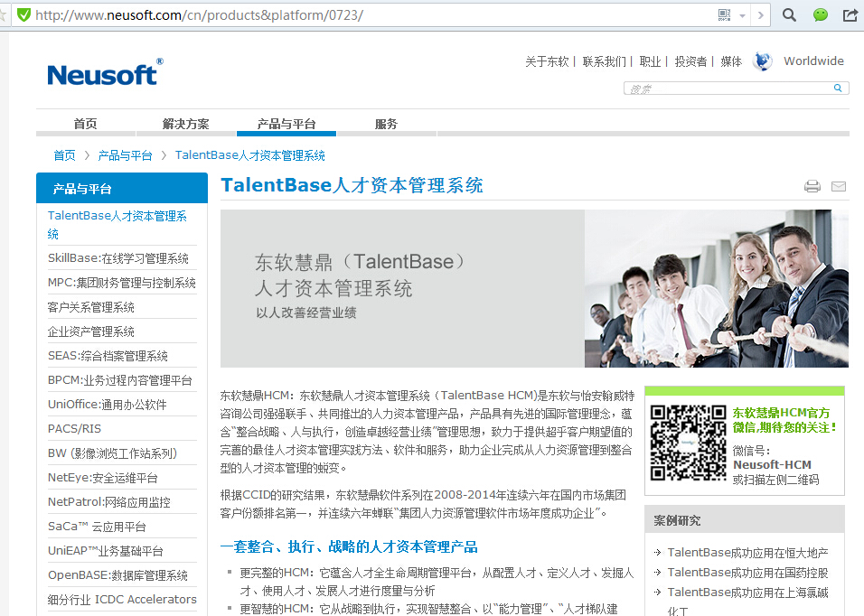Open the dropdown arrow beside the QR icon

tap(742, 15)
